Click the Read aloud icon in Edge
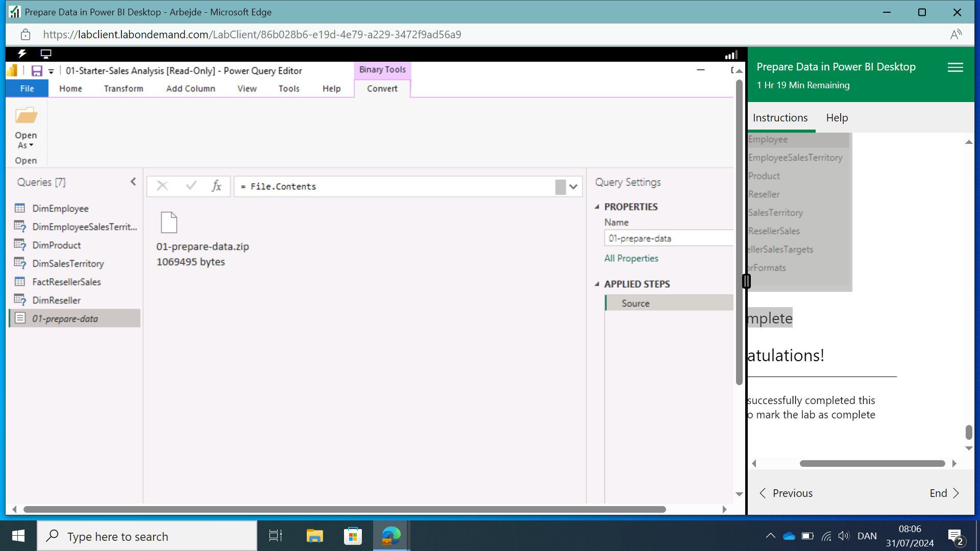 pos(955,35)
